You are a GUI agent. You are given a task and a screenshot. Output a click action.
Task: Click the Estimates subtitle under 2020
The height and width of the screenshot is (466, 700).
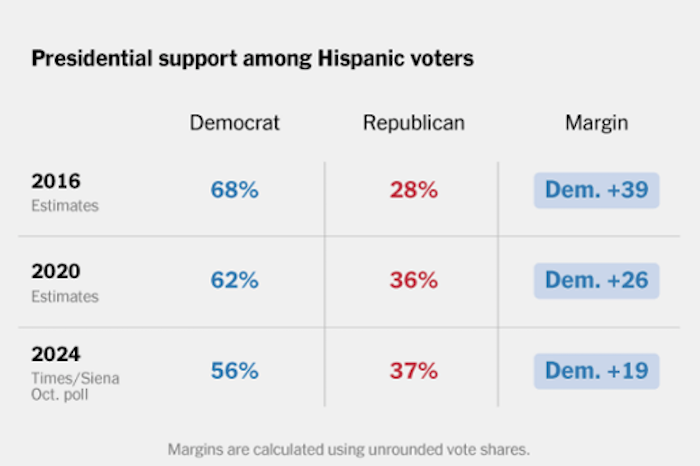click(65, 296)
